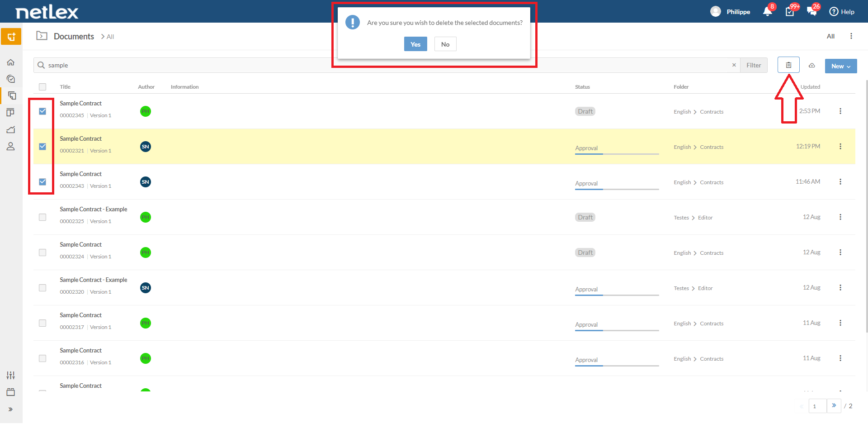Click the sample search input field
The image size is (868, 424).
387,65
